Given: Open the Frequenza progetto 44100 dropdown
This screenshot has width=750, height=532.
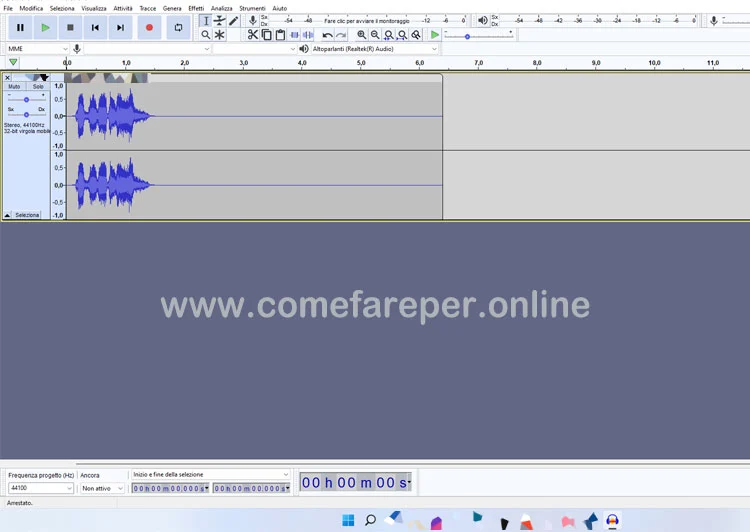Looking at the screenshot, I should [41, 488].
